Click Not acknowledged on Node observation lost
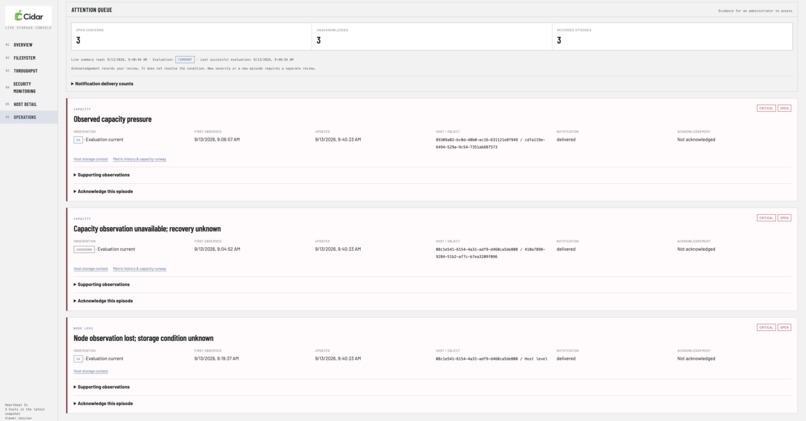 point(696,359)
